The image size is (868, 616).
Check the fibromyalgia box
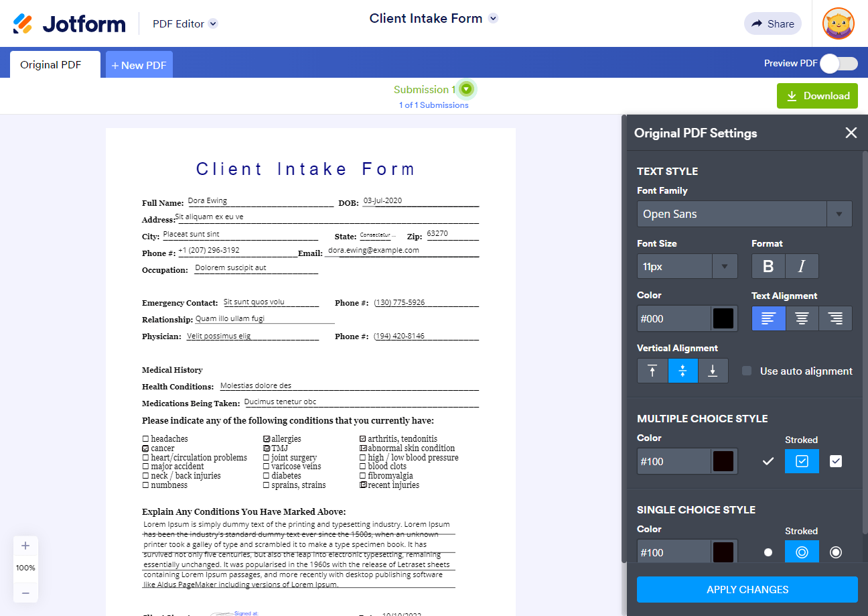(363, 476)
